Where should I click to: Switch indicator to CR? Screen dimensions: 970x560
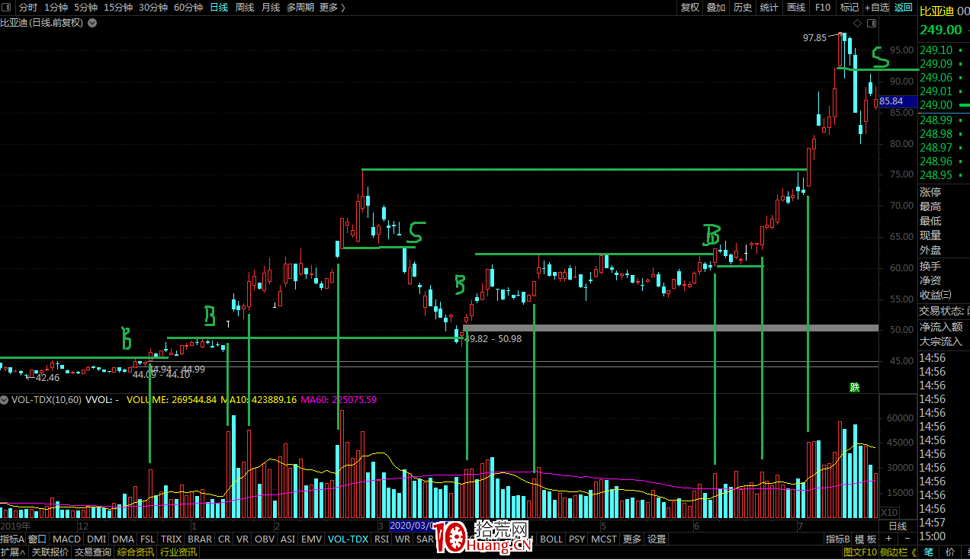(x=224, y=539)
